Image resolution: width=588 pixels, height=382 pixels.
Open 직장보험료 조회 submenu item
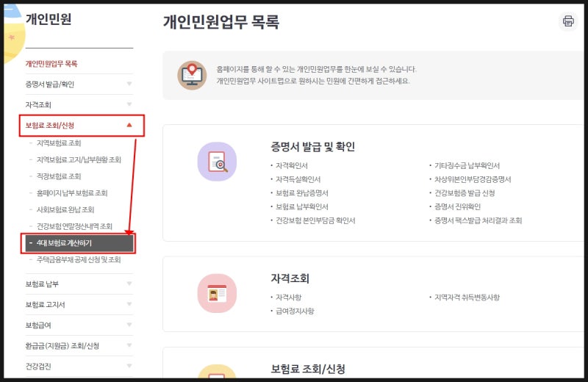59,176
